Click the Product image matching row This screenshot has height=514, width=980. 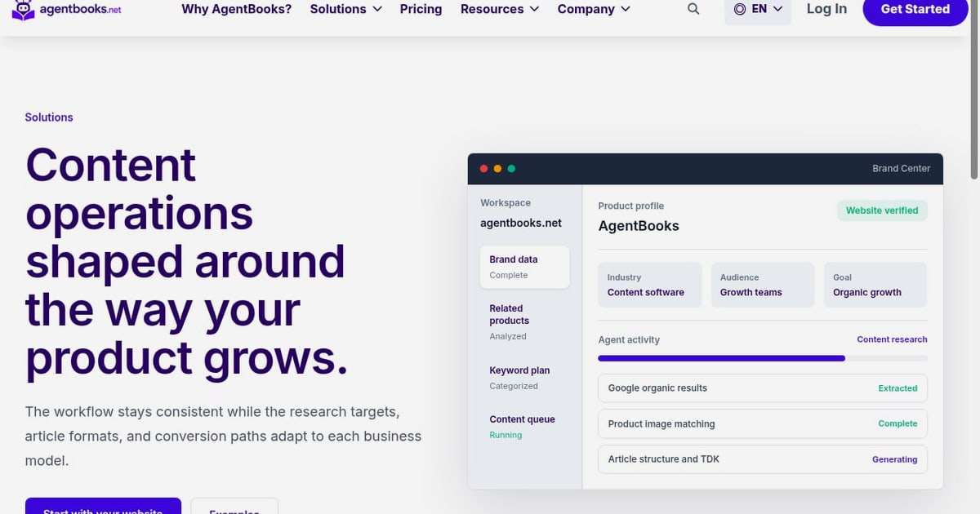pos(763,424)
